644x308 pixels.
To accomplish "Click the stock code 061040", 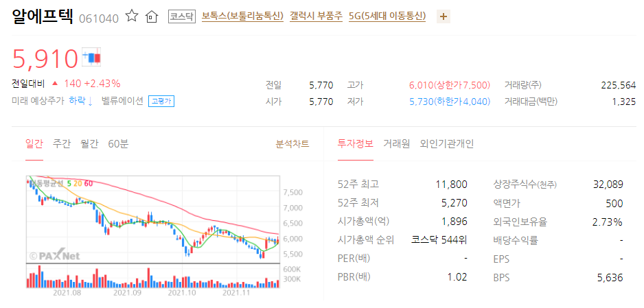I will 99,19.
